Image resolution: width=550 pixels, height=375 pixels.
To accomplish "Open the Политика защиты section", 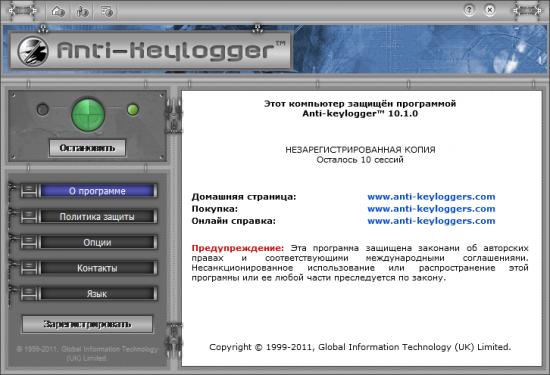I will coord(97,217).
